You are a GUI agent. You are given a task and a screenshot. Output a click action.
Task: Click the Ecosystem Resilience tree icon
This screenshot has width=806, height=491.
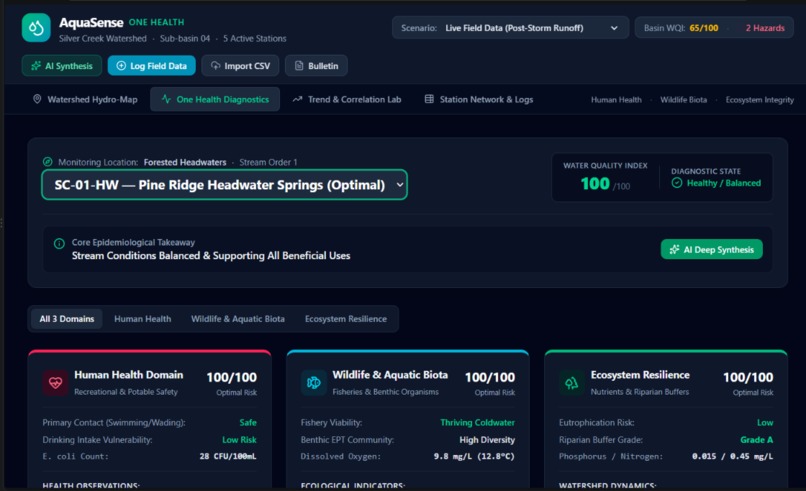tap(572, 383)
